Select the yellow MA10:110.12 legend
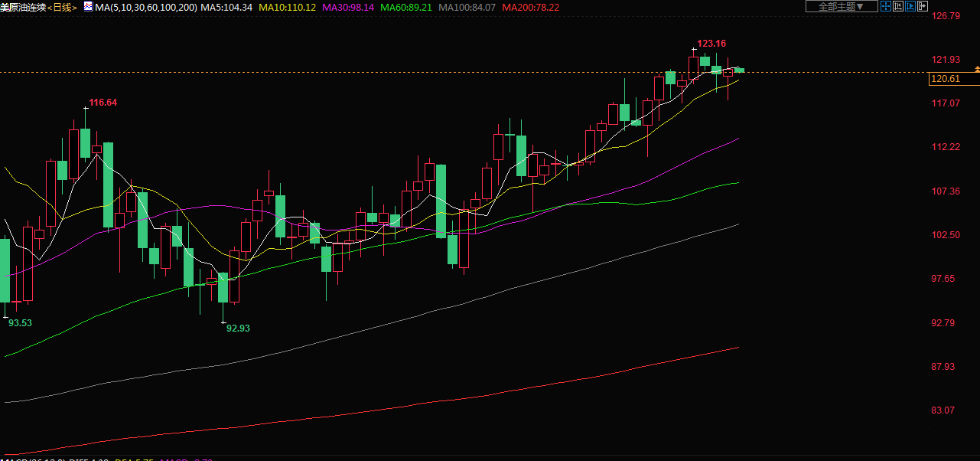Screen dimensions: 980x461 288,7
